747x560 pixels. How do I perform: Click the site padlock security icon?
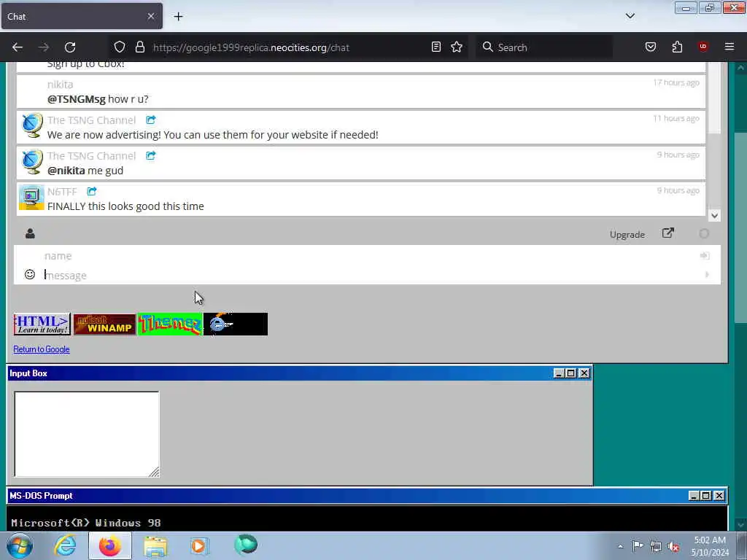pyautogui.click(x=139, y=47)
